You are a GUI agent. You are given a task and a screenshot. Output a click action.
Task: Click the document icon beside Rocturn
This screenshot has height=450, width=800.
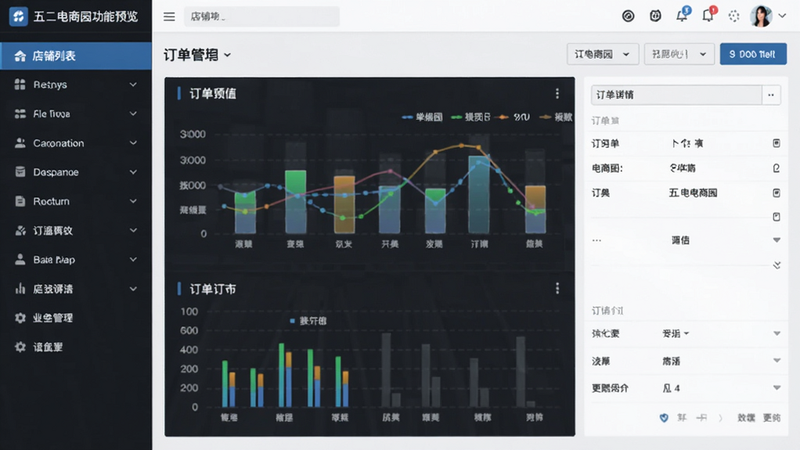tap(20, 201)
